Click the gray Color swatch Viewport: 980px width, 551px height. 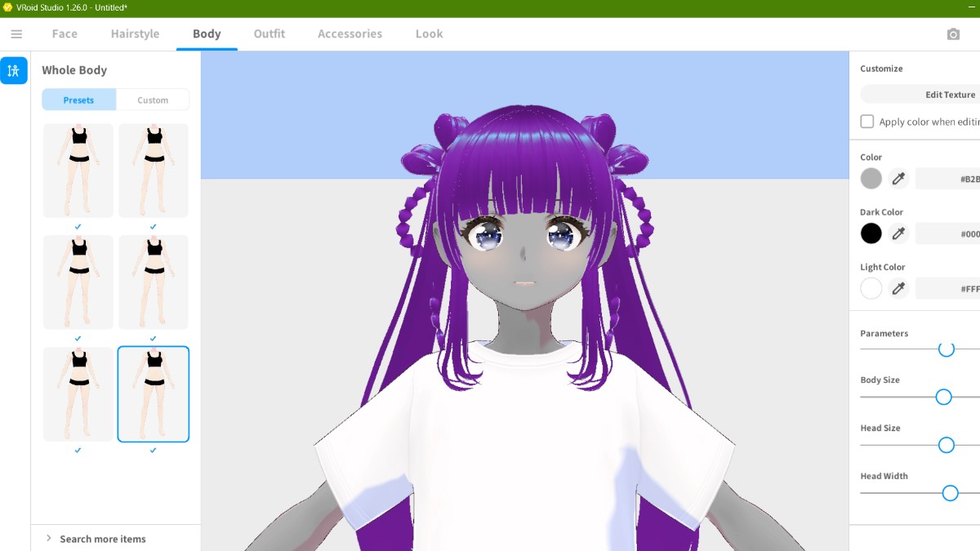pyautogui.click(x=871, y=179)
